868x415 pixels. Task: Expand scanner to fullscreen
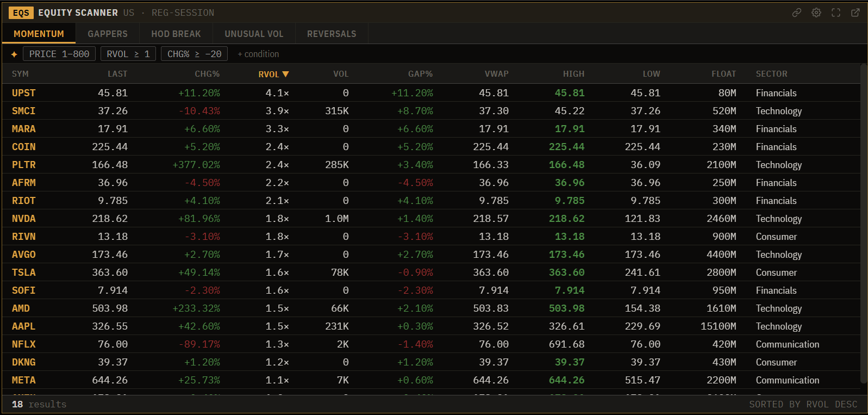point(836,13)
